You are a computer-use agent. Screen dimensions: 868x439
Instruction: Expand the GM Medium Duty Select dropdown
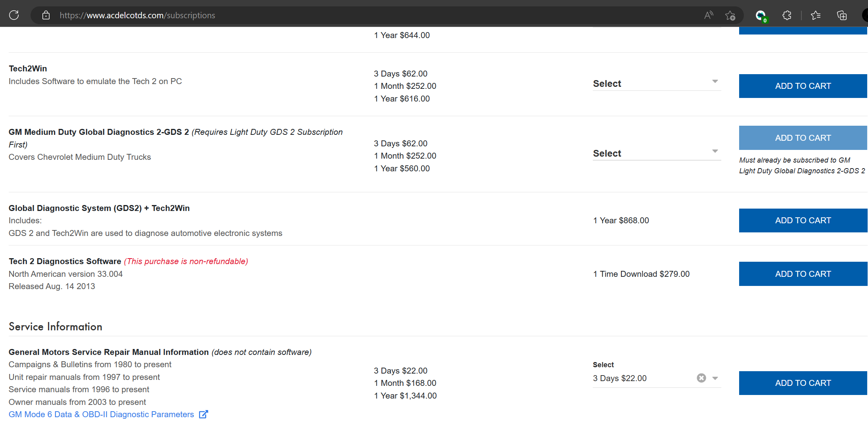(657, 153)
